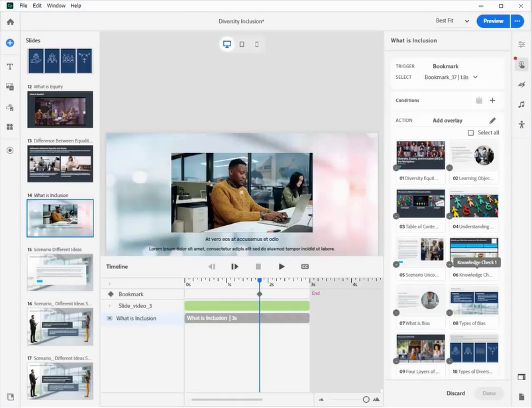532x408 pixels.
Task: Toggle selection circle on 05 Scenario Unco slide
Action: pos(396,264)
